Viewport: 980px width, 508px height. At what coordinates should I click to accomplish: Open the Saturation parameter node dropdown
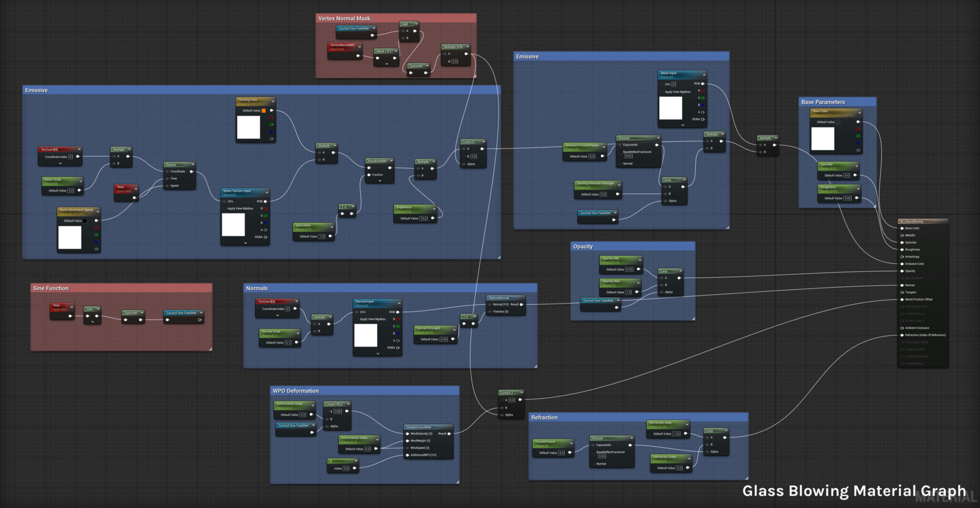(332, 226)
